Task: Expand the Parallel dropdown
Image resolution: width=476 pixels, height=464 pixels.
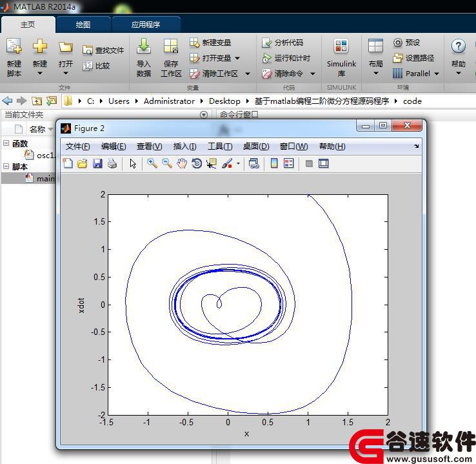Action: [437, 74]
